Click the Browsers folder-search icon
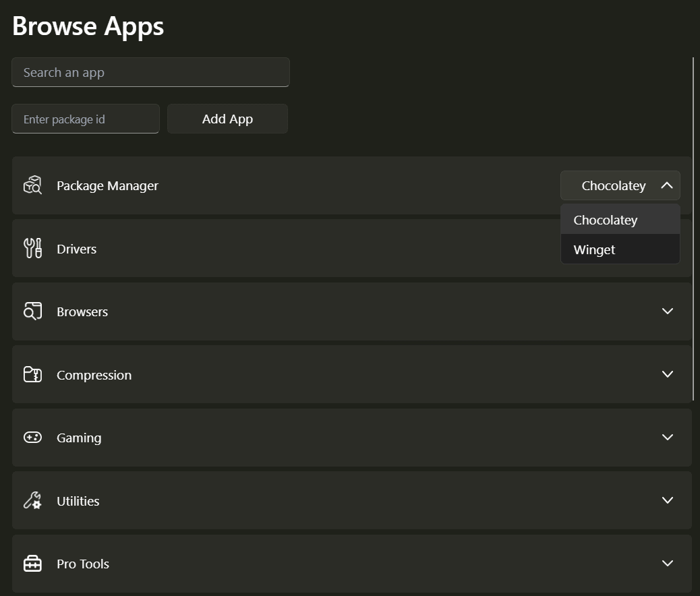This screenshot has width=700, height=596. coord(32,311)
